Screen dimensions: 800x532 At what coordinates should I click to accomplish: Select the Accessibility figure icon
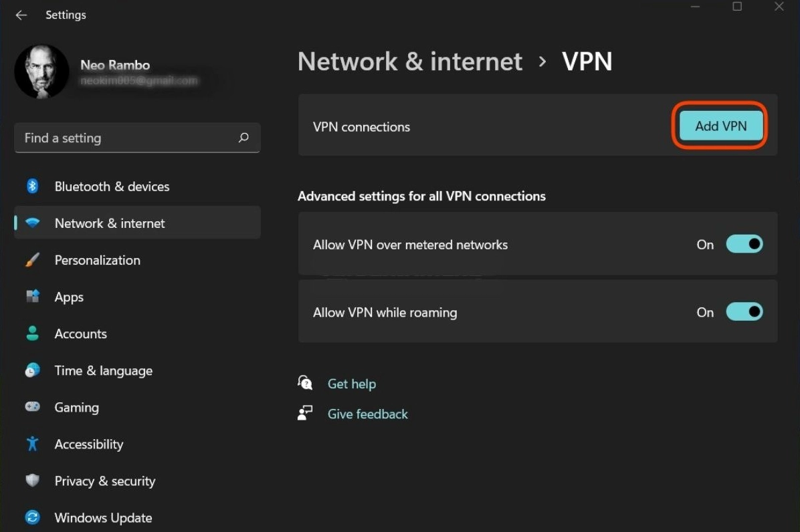click(x=33, y=444)
